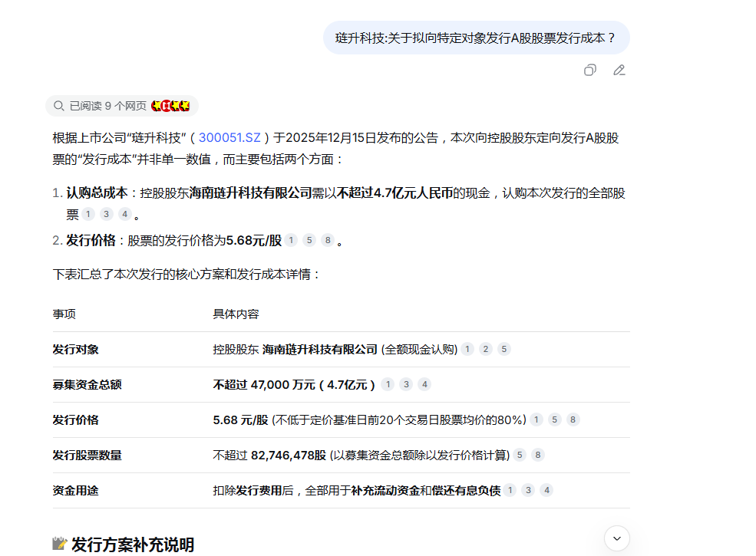This screenshot has width=756, height=556.
Task: Click the '具体内容' table header
Action: (236, 314)
